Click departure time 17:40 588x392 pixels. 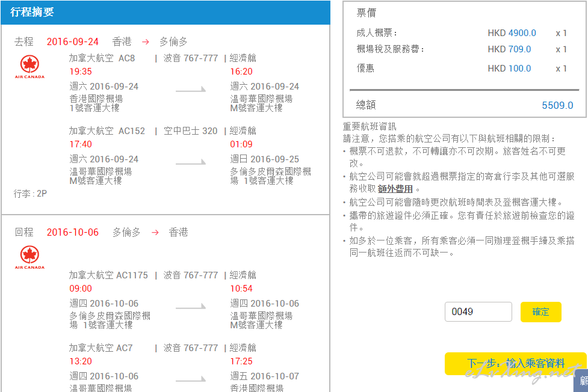81,144
